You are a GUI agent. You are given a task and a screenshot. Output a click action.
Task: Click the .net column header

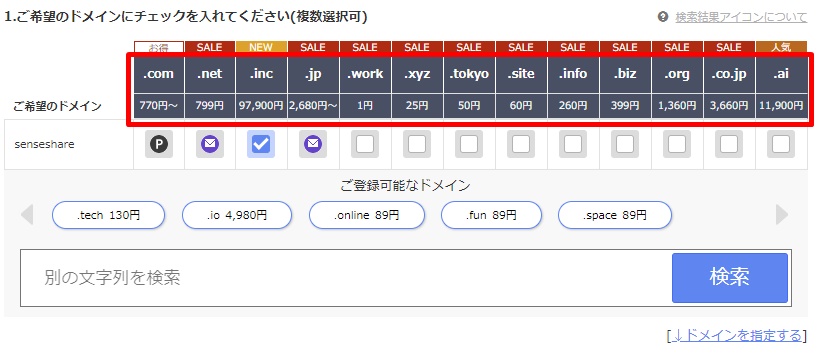point(210,74)
